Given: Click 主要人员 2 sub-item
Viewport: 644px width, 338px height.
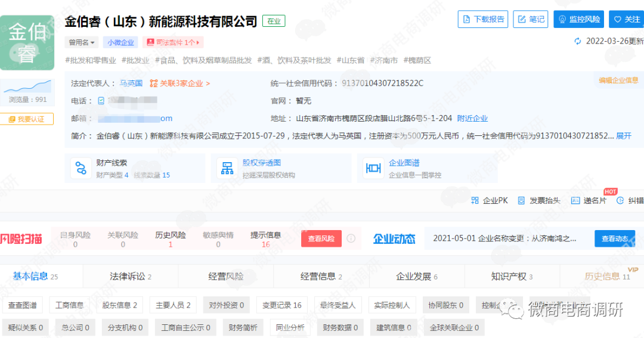Looking at the screenshot, I should pos(173,305).
